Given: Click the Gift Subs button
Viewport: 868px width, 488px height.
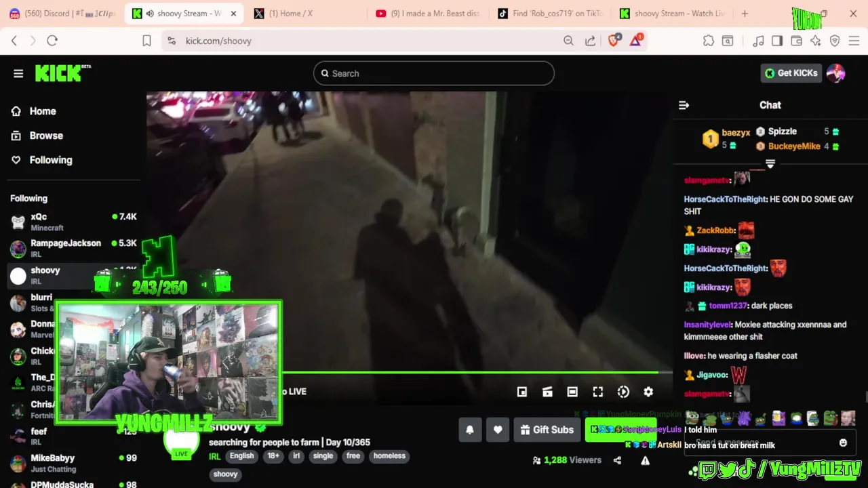Looking at the screenshot, I should (x=547, y=430).
